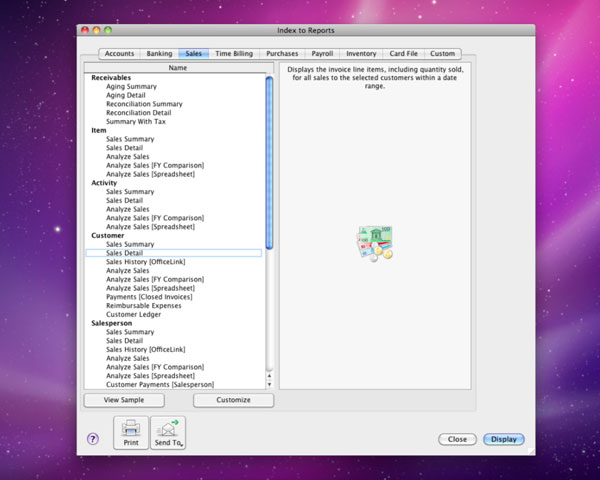
Task: Go to the Inventory tab
Action: (361, 54)
